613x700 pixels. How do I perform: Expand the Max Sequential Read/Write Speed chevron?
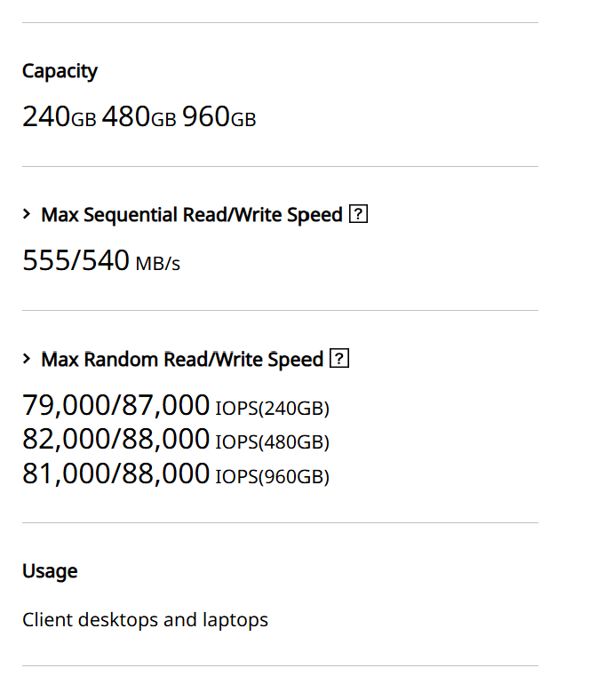pyautogui.click(x=28, y=214)
